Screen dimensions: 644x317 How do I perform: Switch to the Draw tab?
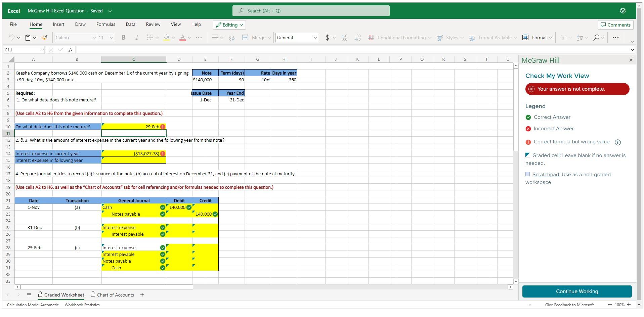tap(80, 24)
